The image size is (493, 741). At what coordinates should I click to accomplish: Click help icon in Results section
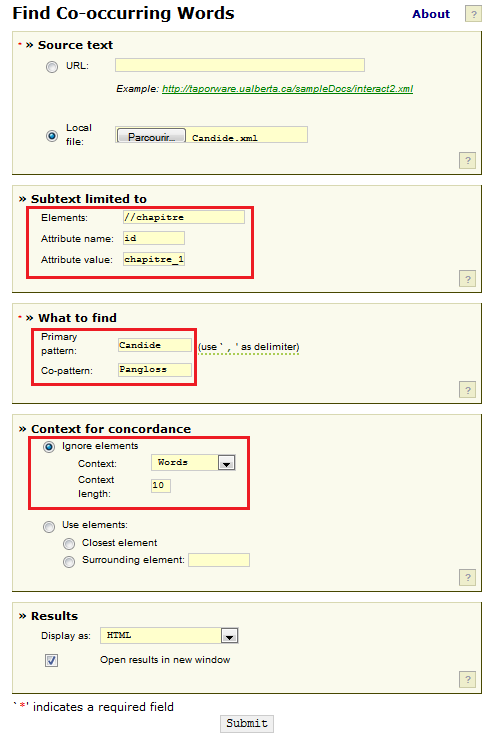pos(467,680)
